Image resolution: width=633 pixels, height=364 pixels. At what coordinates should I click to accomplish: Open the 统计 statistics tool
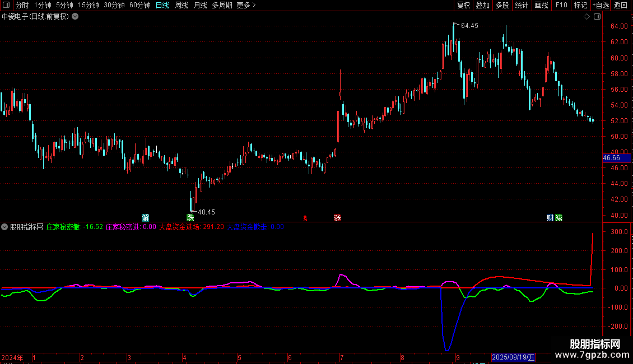[x=521, y=5]
